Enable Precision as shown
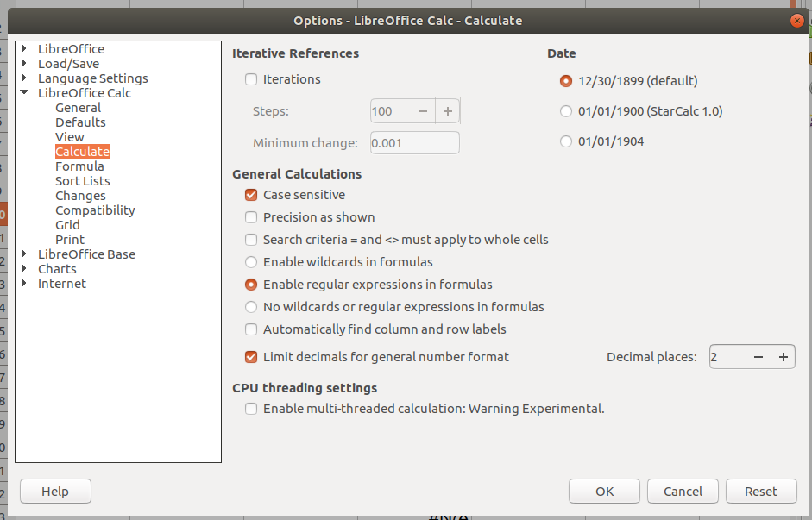Image resolution: width=812 pixels, height=520 pixels. [x=251, y=217]
